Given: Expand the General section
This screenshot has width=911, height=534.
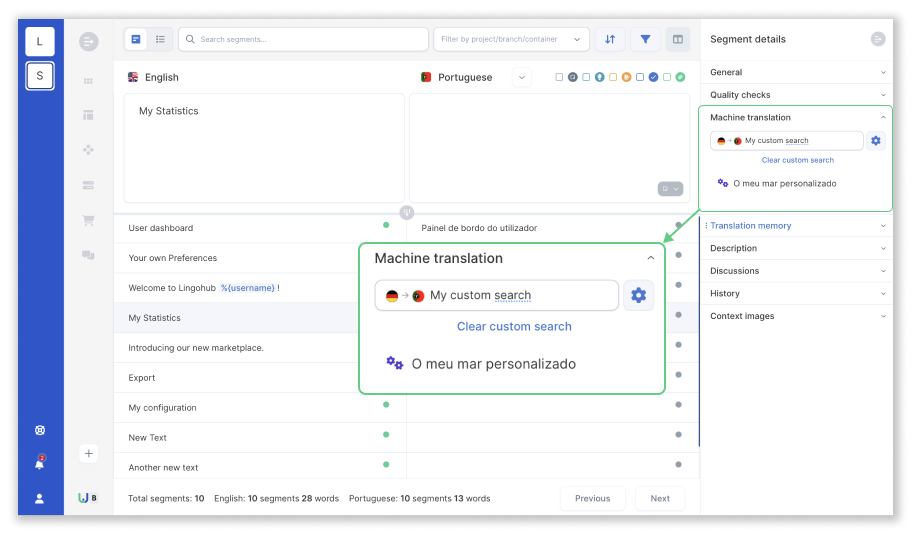Looking at the screenshot, I should pos(797,72).
